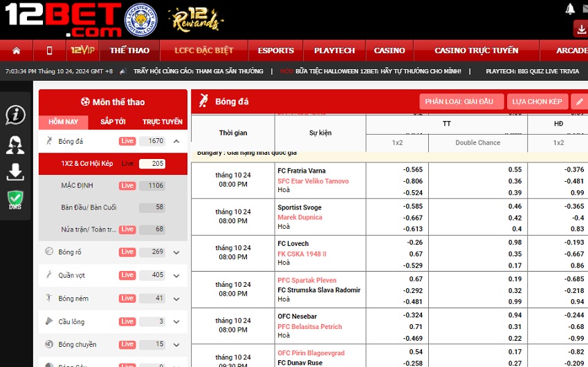Viewport: 588px width, 367px height.
Task: Open PLAYTECH menu
Action: pos(334,50)
